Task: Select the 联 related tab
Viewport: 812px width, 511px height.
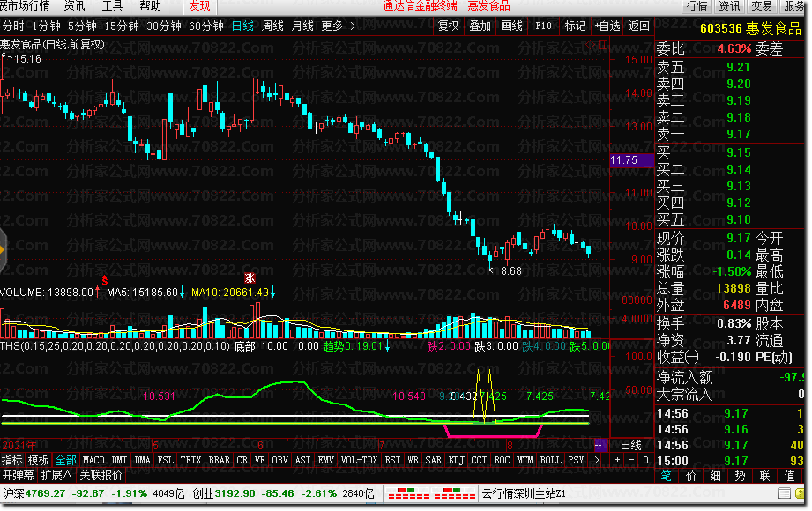Action: tap(764, 476)
